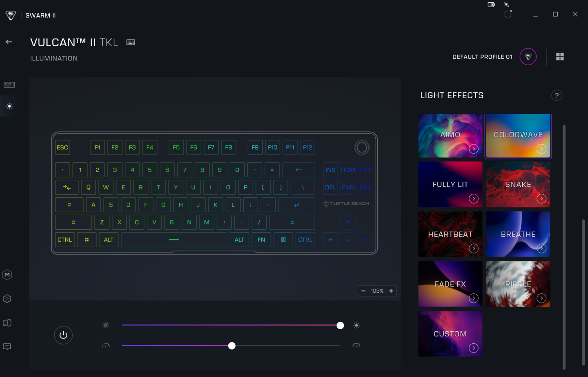The image size is (588, 377).
Task: Click the brightness slider handle
Action: tap(340, 325)
